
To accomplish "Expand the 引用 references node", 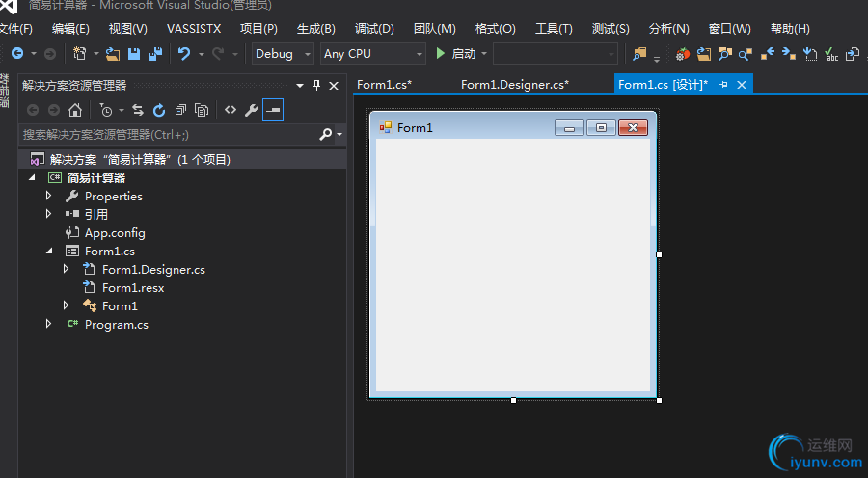I will click(x=49, y=214).
